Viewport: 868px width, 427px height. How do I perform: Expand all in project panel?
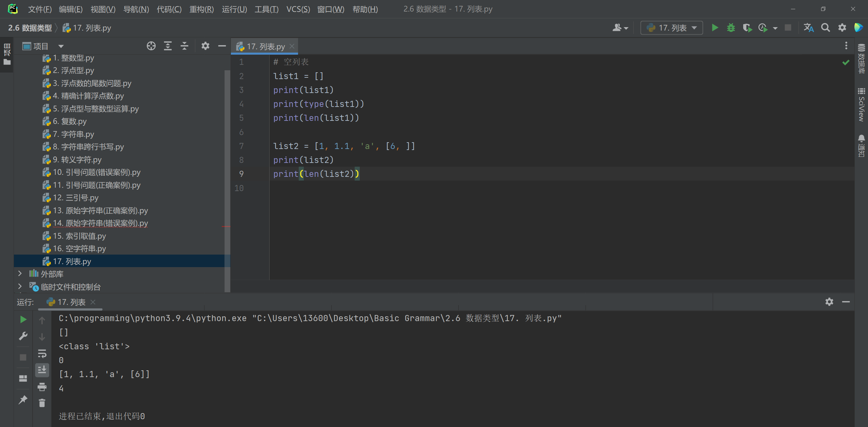click(x=168, y=46)
